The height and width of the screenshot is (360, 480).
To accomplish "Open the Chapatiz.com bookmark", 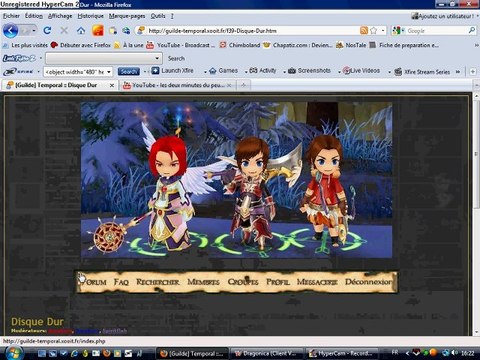I will tap(298, 45).
